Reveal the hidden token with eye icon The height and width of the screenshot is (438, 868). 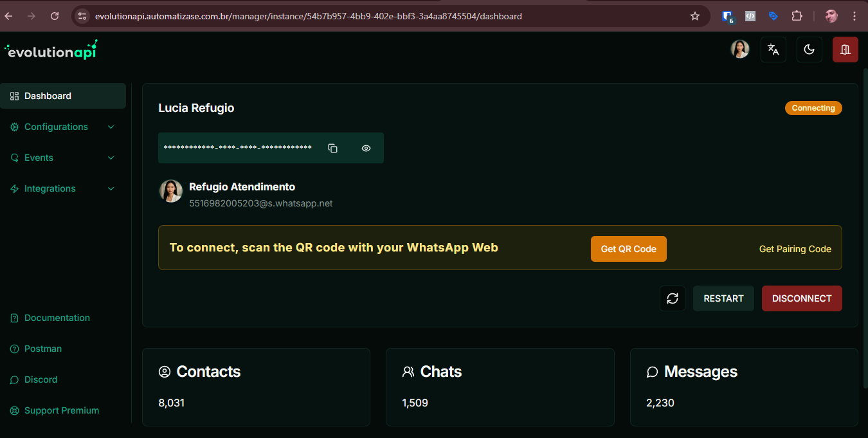click(x=366, y=148)
